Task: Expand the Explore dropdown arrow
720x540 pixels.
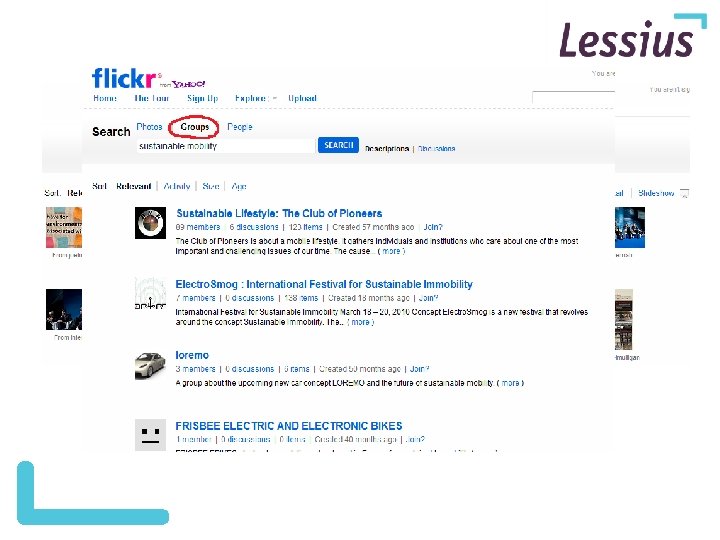Action: (x=274, y=98)
